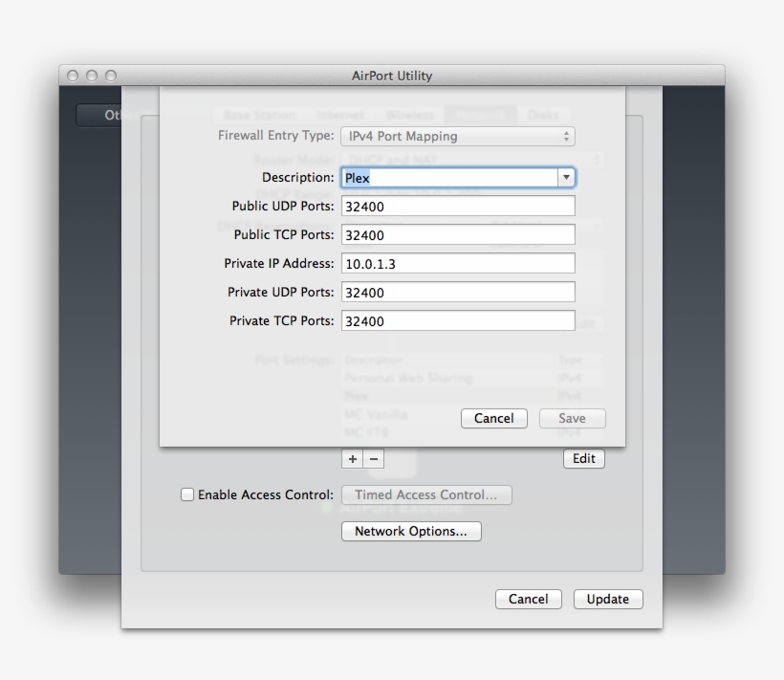Screen dimensions: 784x680
Task: Select the Public TCP Ports field
Action: pos(458,235)
